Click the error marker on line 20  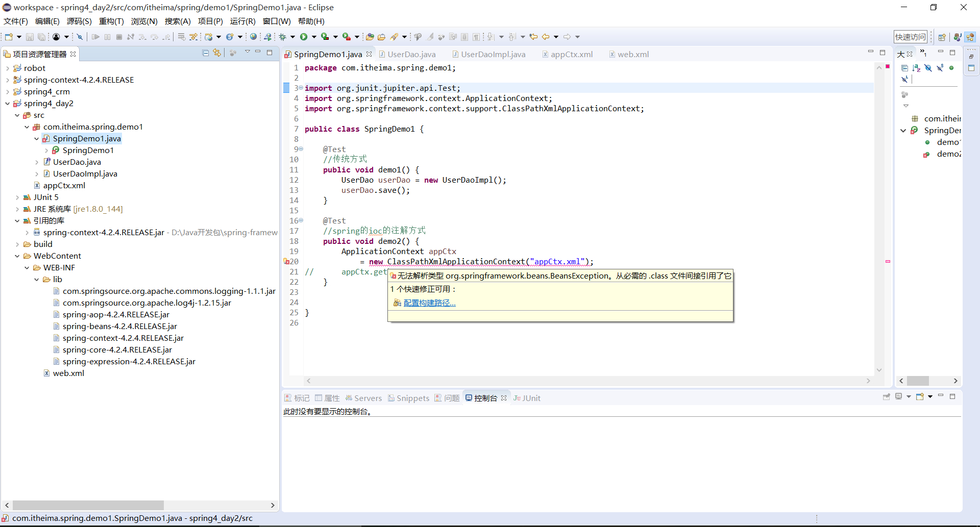[286, 261]
